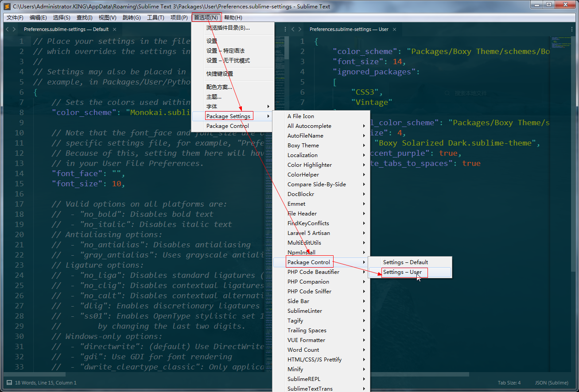Screen dimensions: 579x392
Task: Open File Header package settings
Action: [320, 213]
